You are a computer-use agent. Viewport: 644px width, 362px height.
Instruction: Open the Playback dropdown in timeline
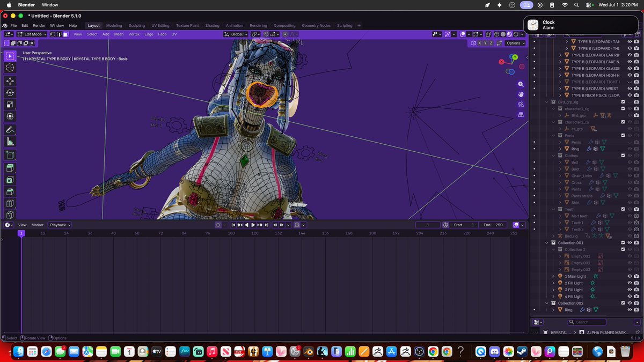click(x=60, y=225)
